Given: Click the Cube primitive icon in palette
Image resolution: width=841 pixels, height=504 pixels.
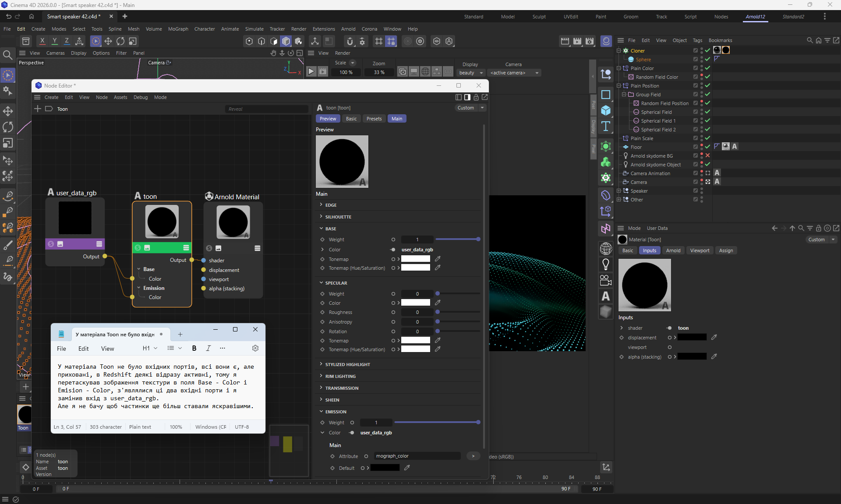Looking at the screenshot, I should [606, 110].
